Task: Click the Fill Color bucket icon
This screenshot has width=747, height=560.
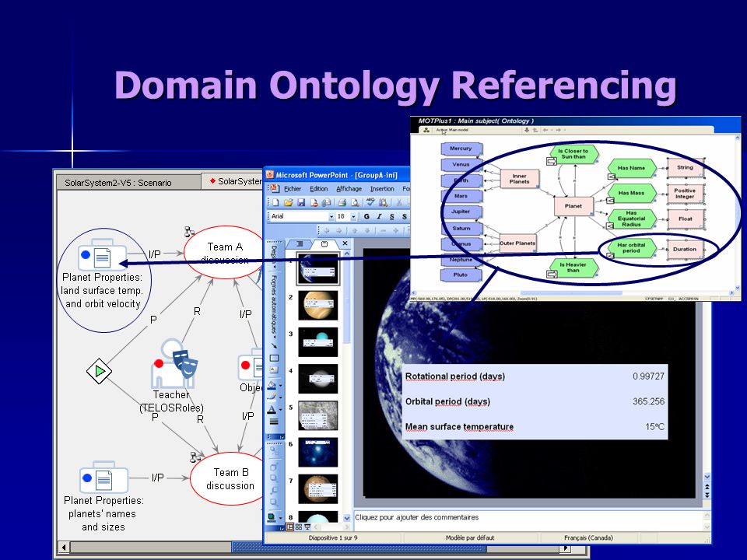Action: click(x=272, y=385)
